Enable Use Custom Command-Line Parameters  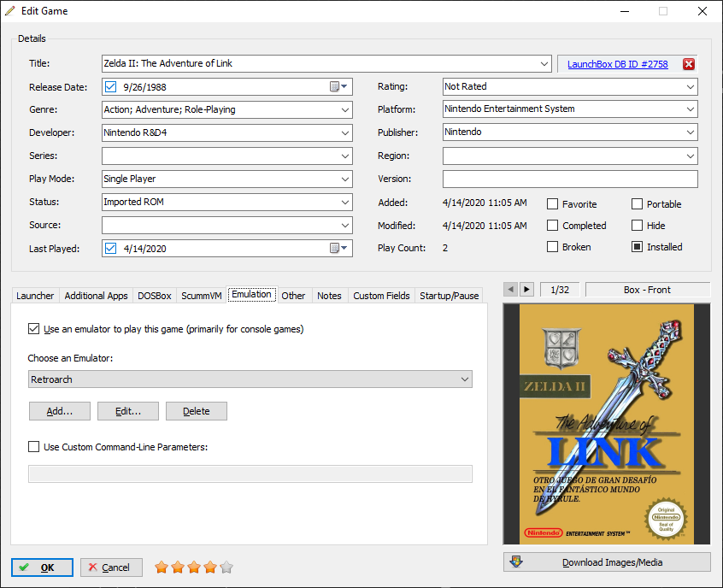[x=33, y=446]
